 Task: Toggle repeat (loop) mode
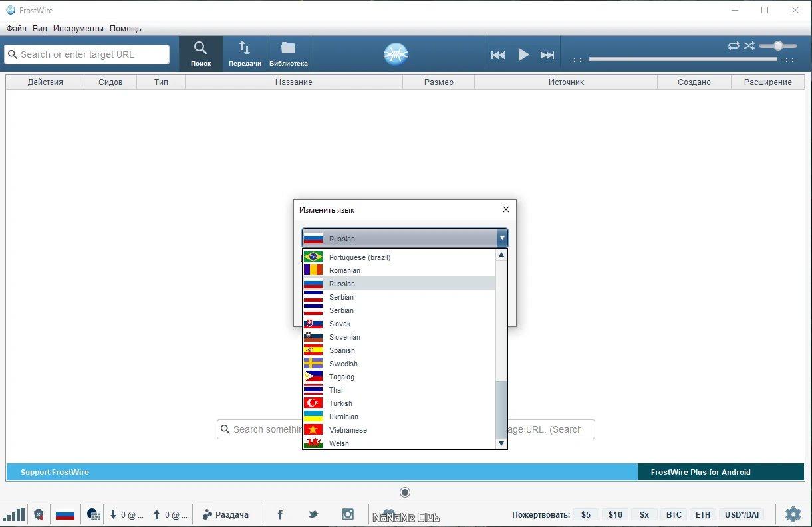coord(734,45)
